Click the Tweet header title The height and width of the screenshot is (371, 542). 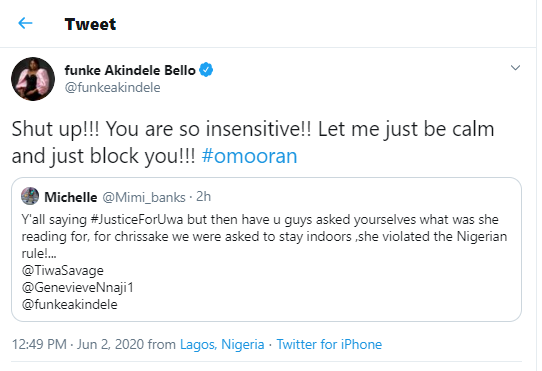(90, 24)
